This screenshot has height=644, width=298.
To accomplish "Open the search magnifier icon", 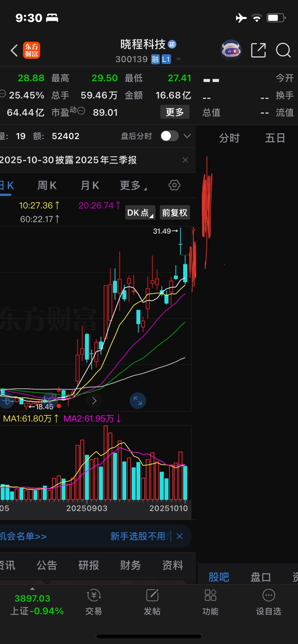I will [x=283, y=50].
